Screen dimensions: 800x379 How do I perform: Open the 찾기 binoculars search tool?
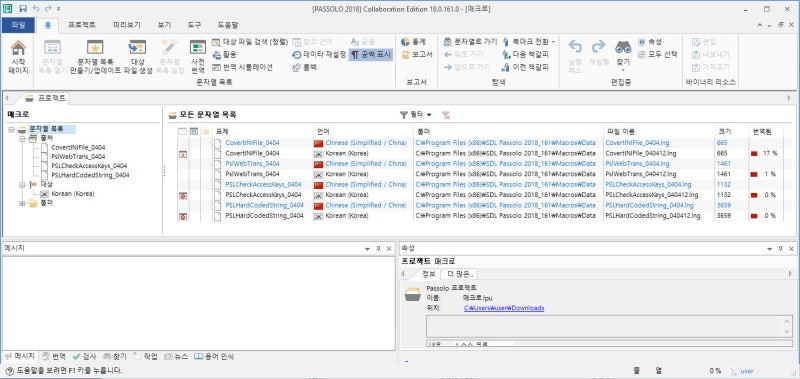[x=623, y=54]
